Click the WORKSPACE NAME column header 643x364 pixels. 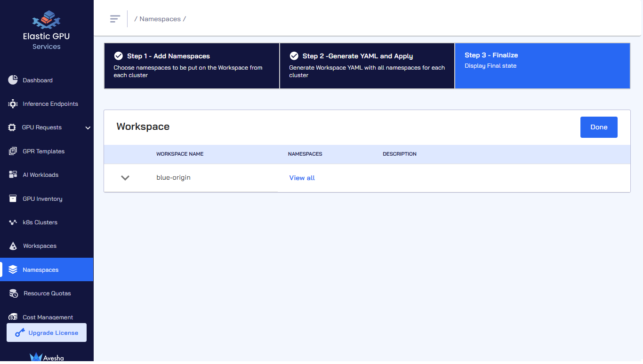click(180, 154)
